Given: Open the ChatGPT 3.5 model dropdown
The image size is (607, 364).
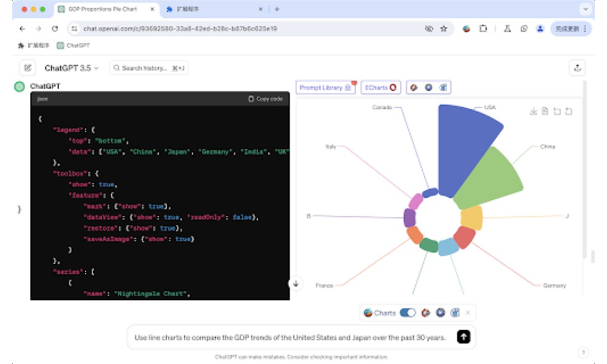Looking at the screenshot, I should coord(72,68).
